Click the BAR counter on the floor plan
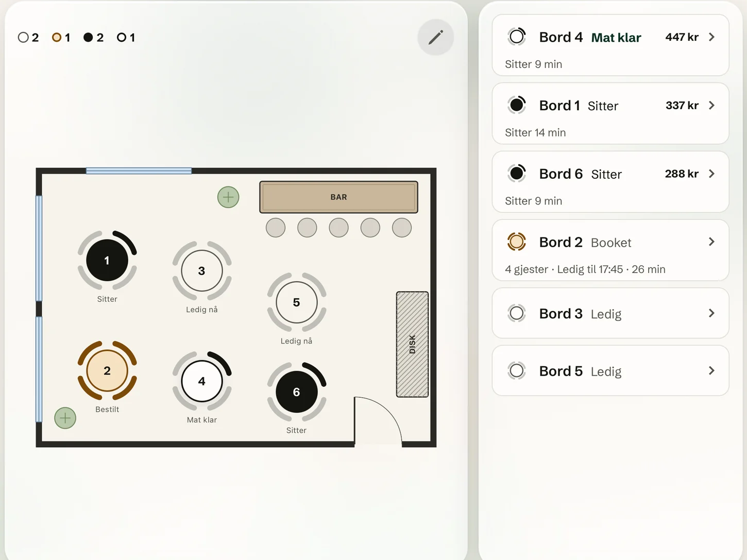 [338, 197]
